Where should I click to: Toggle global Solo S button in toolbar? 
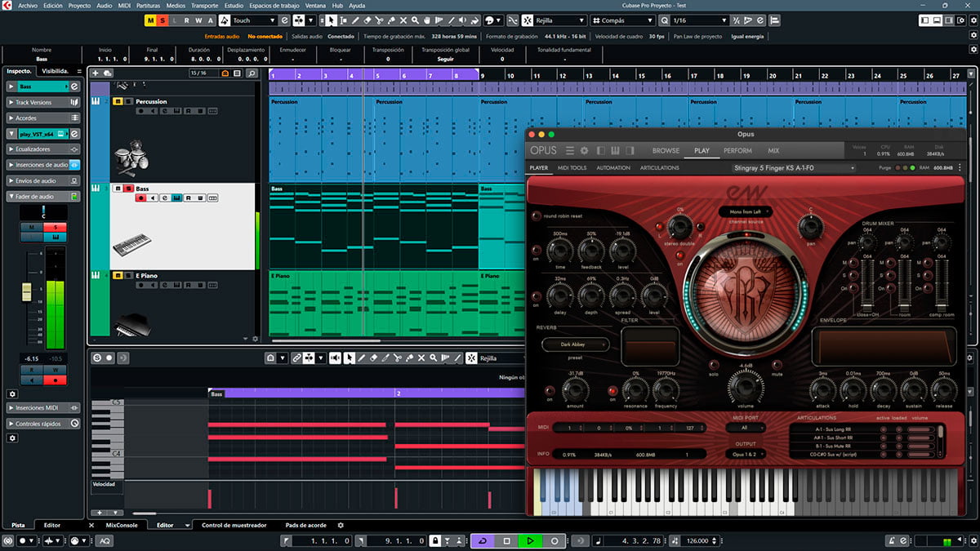coord(163,20)
